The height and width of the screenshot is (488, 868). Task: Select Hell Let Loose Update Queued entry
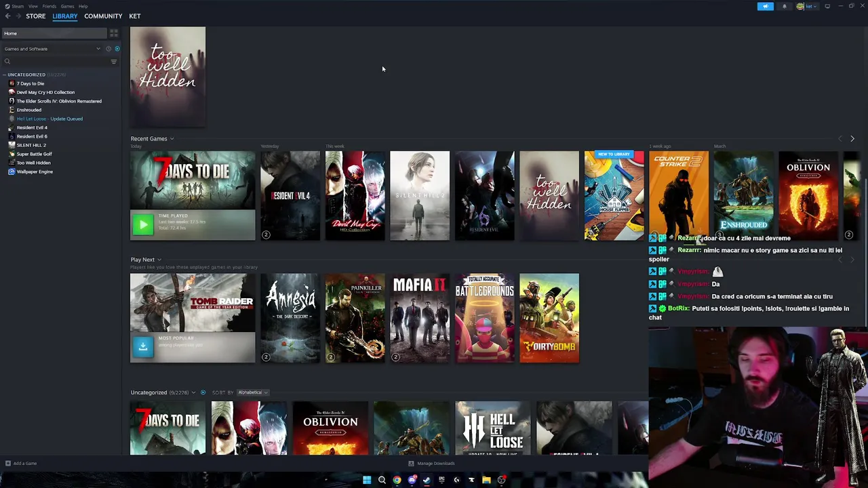click(50, 119)
